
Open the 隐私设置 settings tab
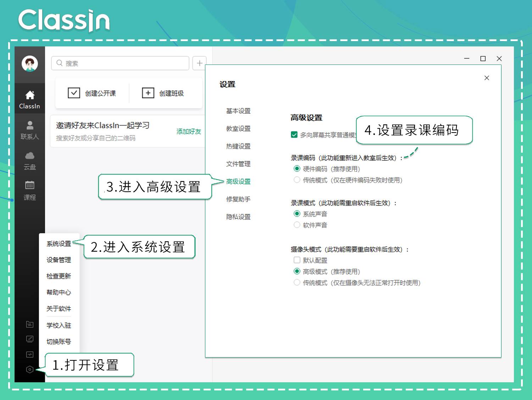click(x=238, y=217)
